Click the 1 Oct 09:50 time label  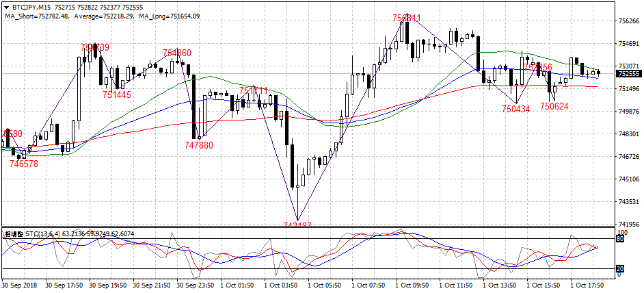(x=415, y=285)
